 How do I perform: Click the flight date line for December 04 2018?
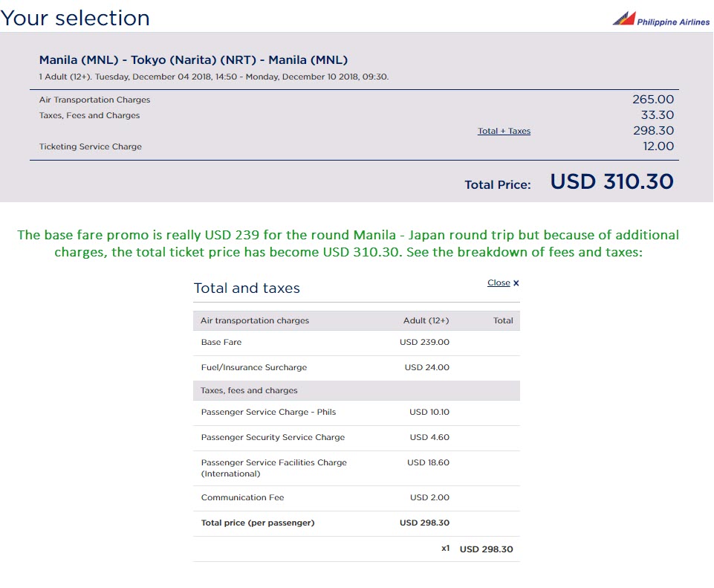pyautogui.click(x=213, y=77)
